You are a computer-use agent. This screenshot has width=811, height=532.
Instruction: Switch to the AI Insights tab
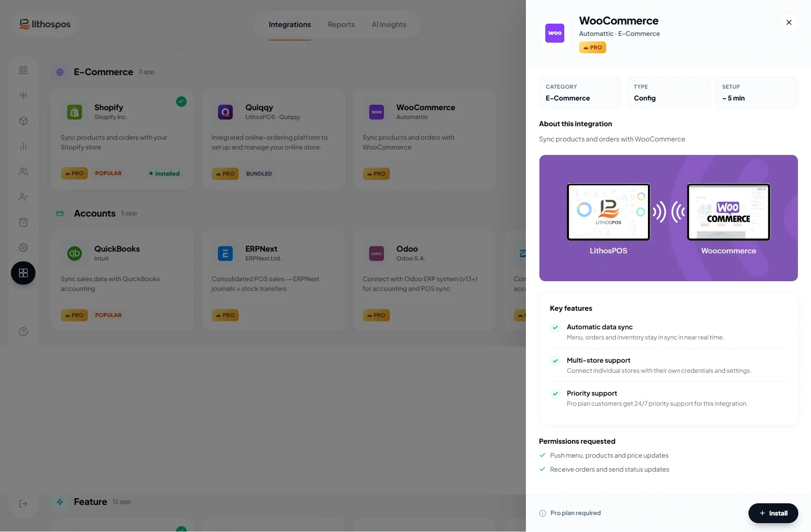(x=389, y=24)
